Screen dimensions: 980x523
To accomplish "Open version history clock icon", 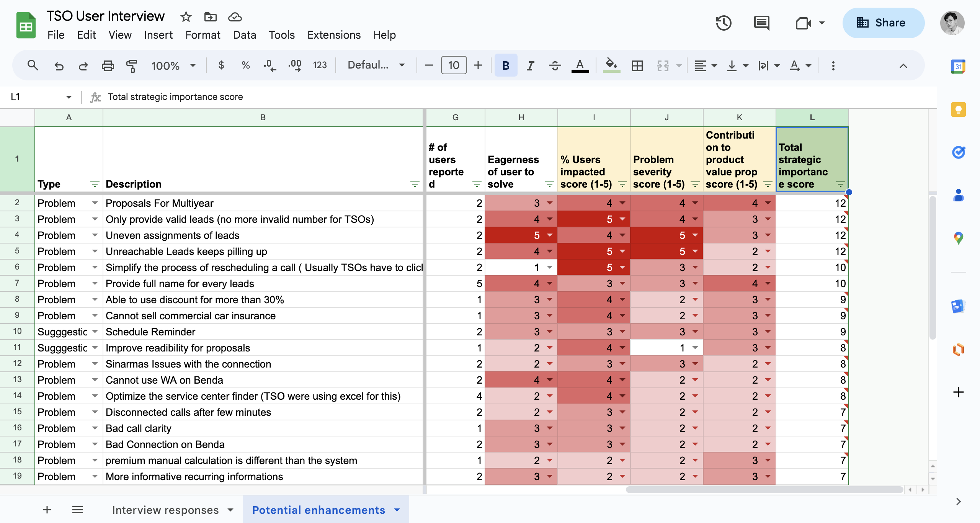I will [724, 23].
